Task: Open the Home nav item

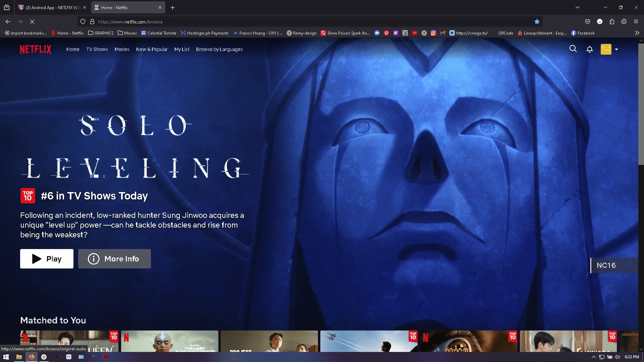Action: [73, 49]
